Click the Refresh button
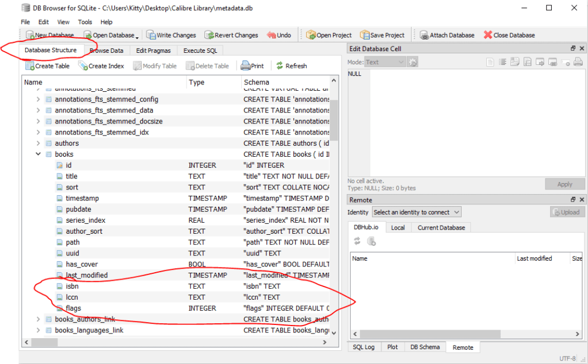This screenshot has height=364, width=588. 291,66
